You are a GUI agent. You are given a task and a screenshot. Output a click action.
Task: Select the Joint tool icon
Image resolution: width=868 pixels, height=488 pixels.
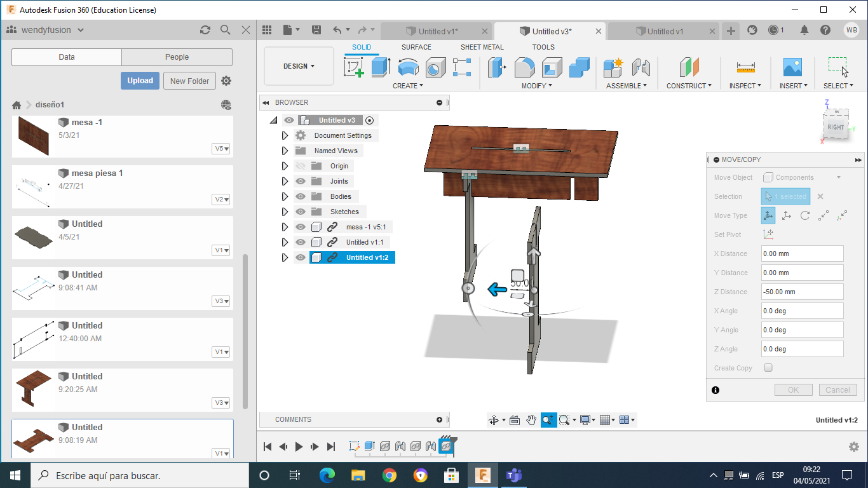[x=641, y=67]
